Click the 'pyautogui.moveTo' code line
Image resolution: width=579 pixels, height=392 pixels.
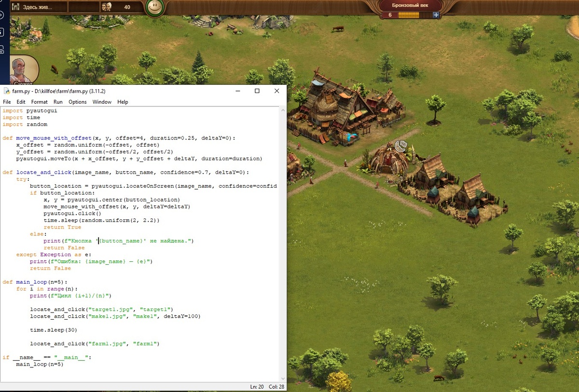click(x=139, y=158)
